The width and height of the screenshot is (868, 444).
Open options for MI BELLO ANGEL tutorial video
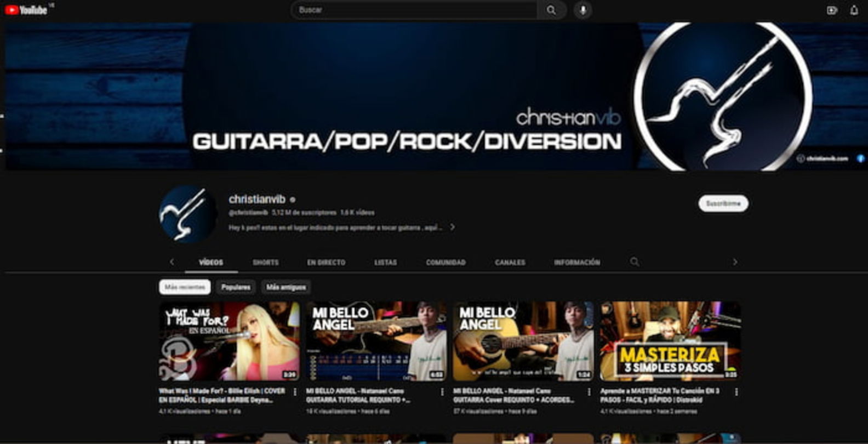pyautogui.click(x=442, y=392)
